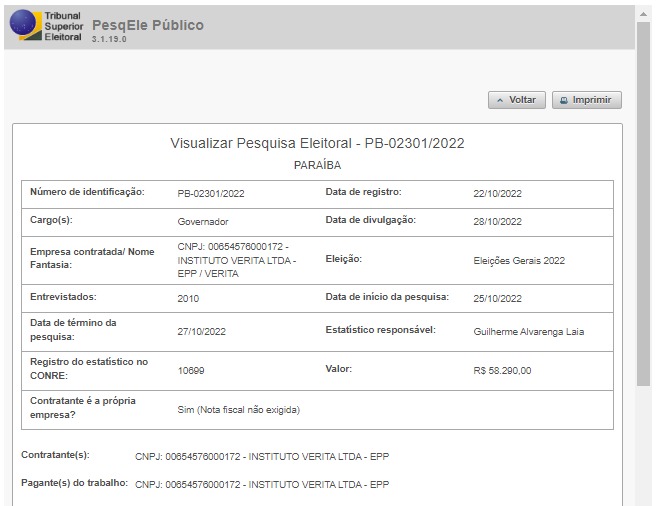Image resolution: width=663 pixels, height=506 pixels.
Task: Select the identification number PB-02301/2022 value
Action: (x=210, y=193)
